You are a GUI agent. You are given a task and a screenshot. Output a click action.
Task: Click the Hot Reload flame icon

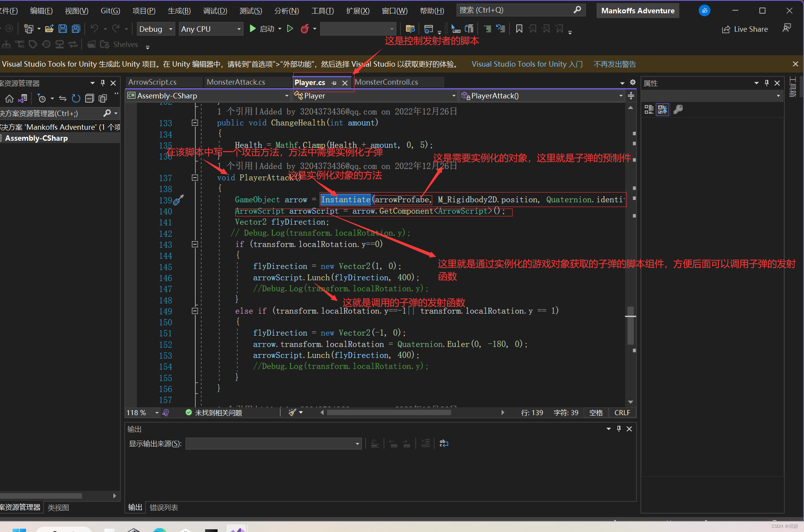pyautogui.click(x=305, y=29)
